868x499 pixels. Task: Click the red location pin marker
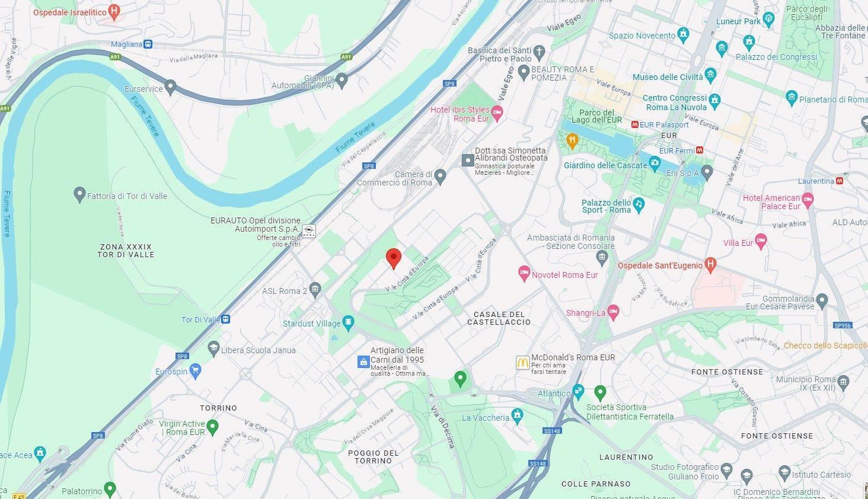click(394, 259)
